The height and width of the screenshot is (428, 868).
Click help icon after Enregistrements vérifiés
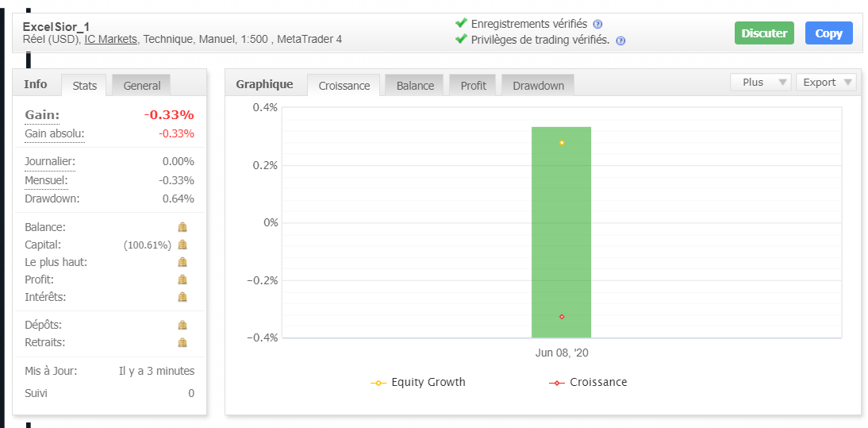[x=597, y=25]
